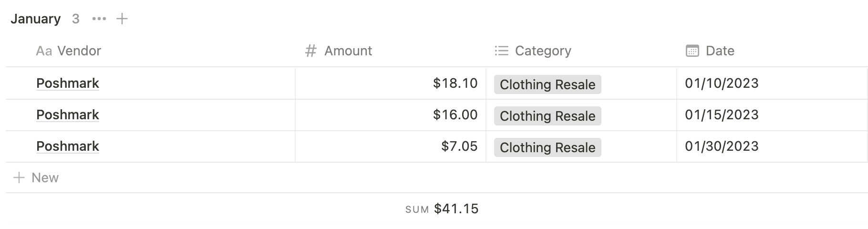Open the Amount column header menu
Screen dimensions: 868x229
point(348,51)
